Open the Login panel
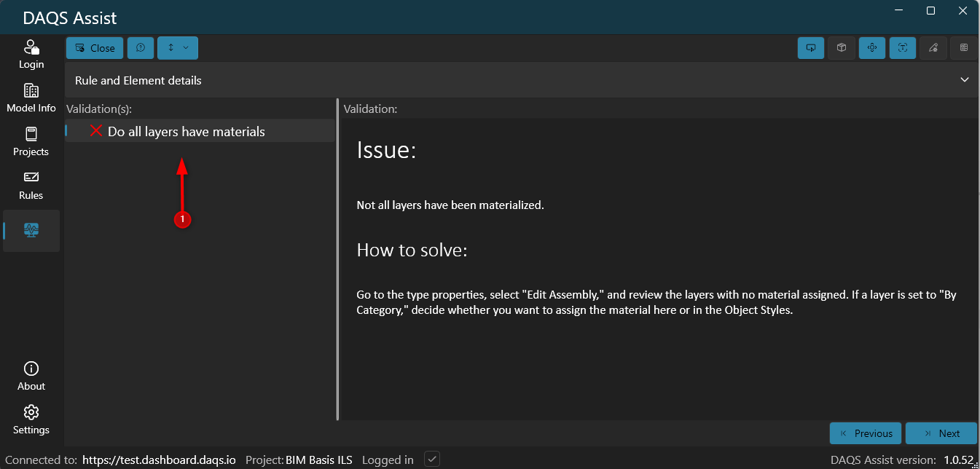This screenshot has height=469, width=980. click(x=31, y=54)
